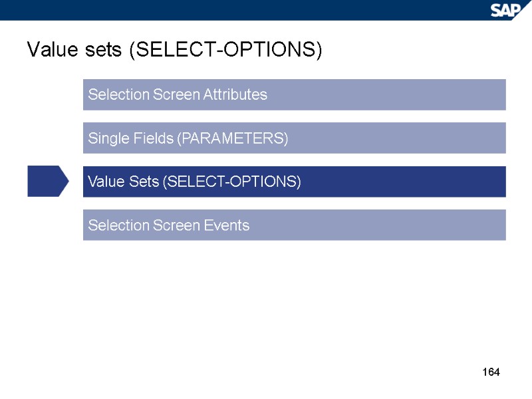This screenshot has width=532, height=399.
Task: Click "Selection" in the Selection Screen Events bar
Action: tap(118, 225)
